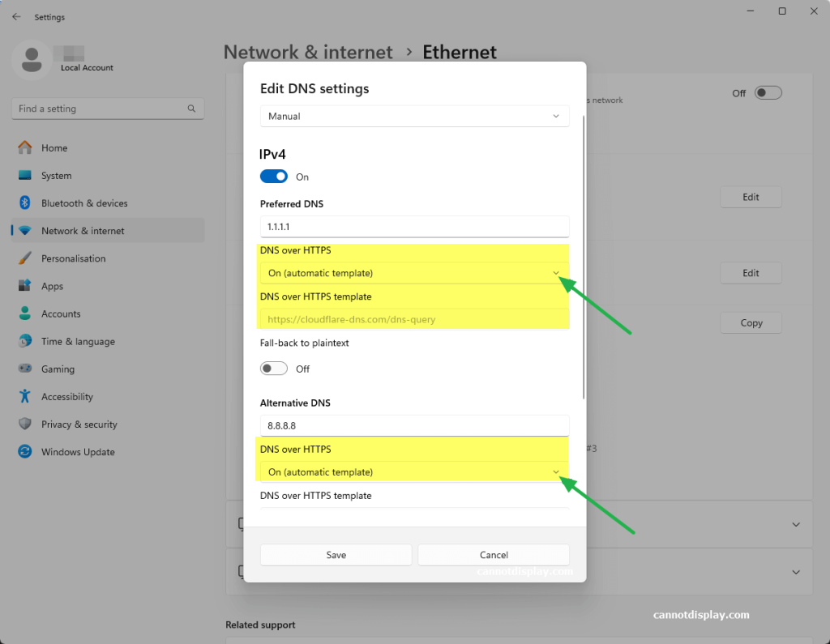This screenshot has width=830, height=644.
Task: Toggle the Off switch at top right
Action: 768,93
